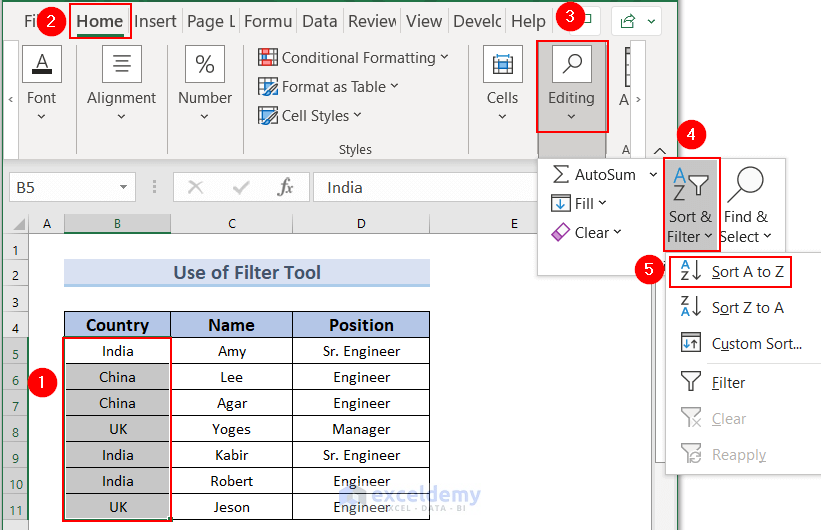This screenshot has width=821, height=530.
Task: Choose Sort A to Z
Action: click(746, 271)
